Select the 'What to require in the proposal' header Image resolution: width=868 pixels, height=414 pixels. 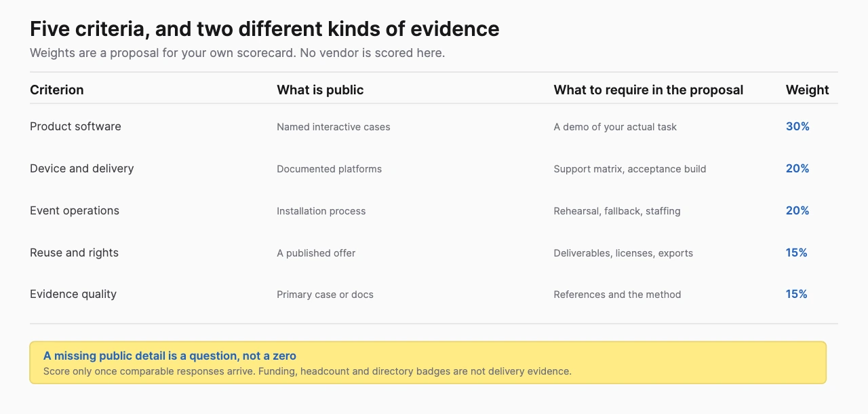pos(648,90)
